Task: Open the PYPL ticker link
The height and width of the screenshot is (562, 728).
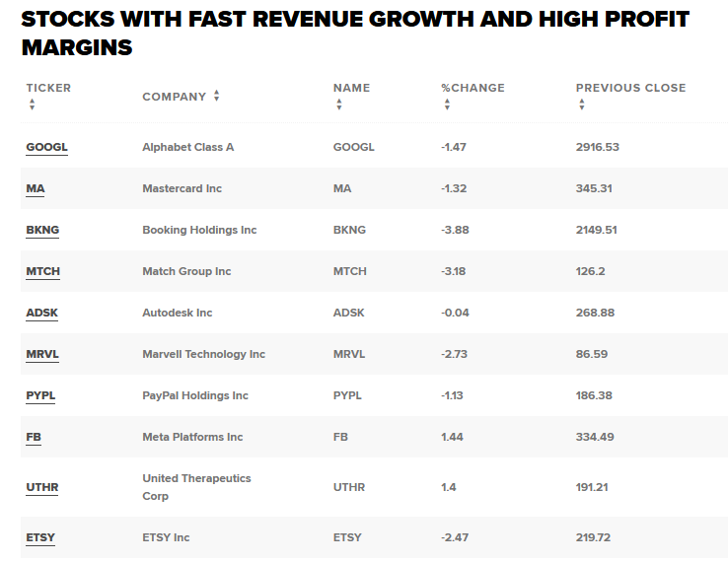Action: (40, 395)
